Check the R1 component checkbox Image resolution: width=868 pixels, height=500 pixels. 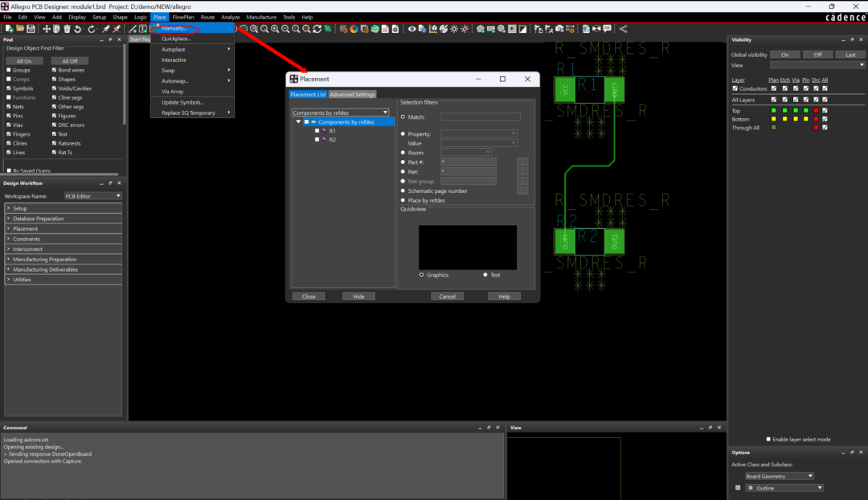coord(317,130)
